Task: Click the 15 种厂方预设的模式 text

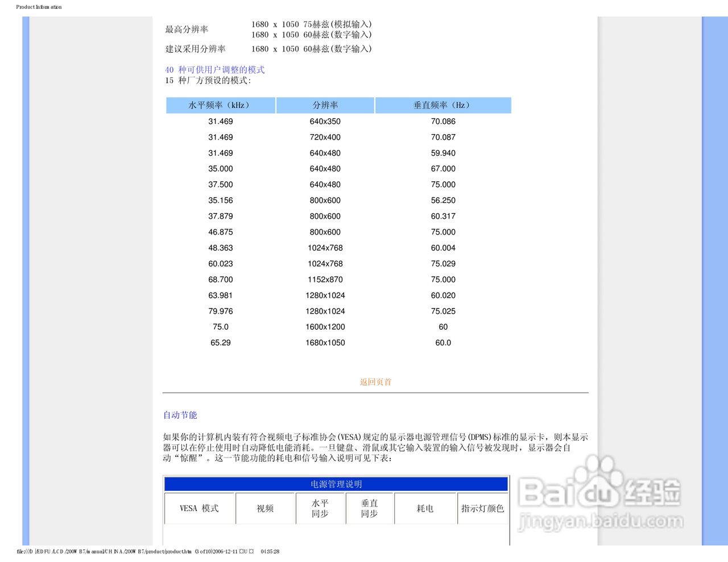Action: click(208, 81)
